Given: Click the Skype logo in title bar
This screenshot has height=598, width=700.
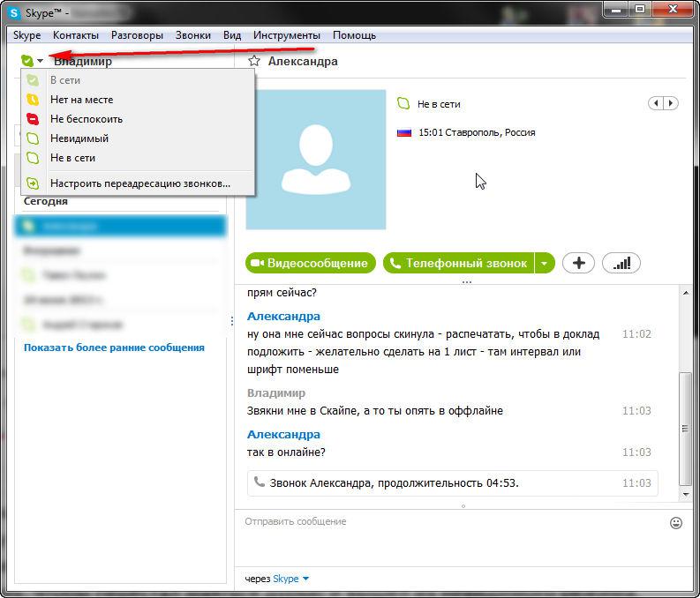Looking at the screenshot, I should [x=14, y=13].
